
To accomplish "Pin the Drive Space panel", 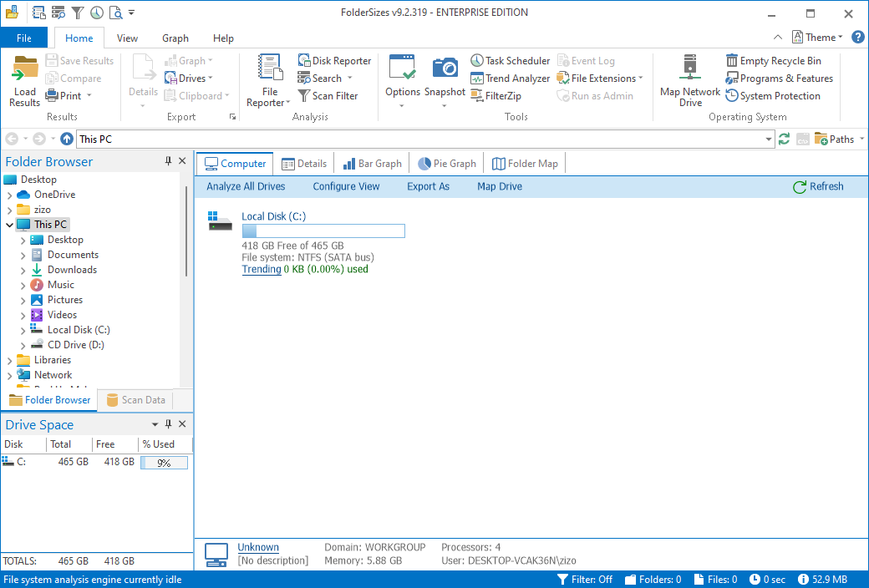I will tap(168, 424).
